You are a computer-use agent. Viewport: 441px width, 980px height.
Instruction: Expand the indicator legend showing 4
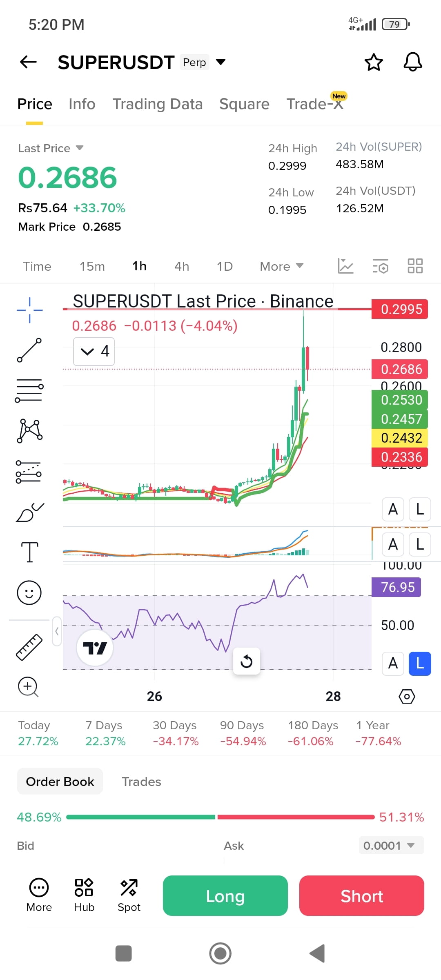(94, 351)
